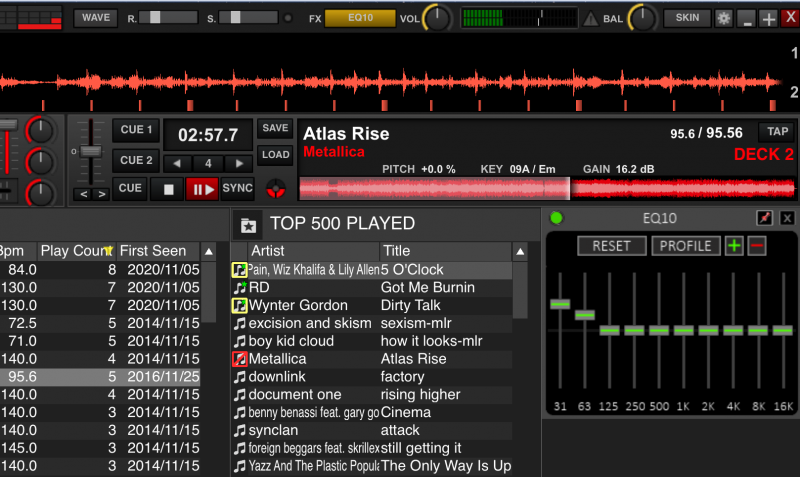800x477 pixels.
Task: Select RD Got Me Burnin track
Action: pos(371,288)
